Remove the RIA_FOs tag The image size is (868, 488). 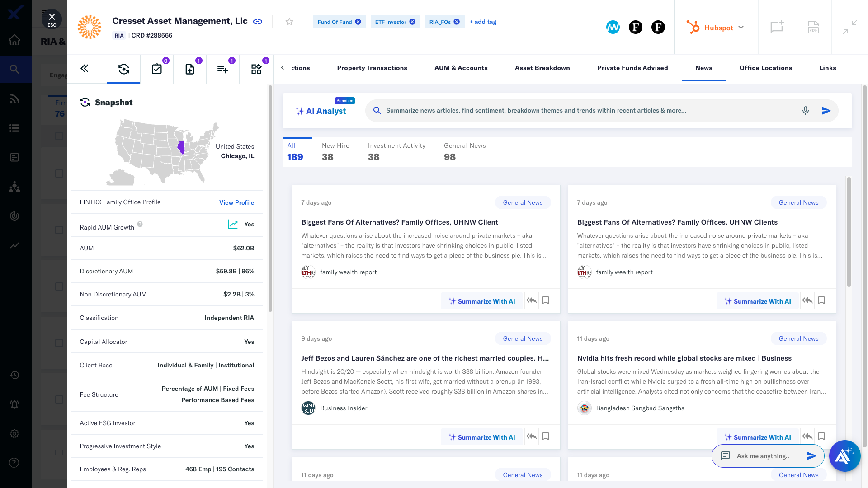(457, 22)
